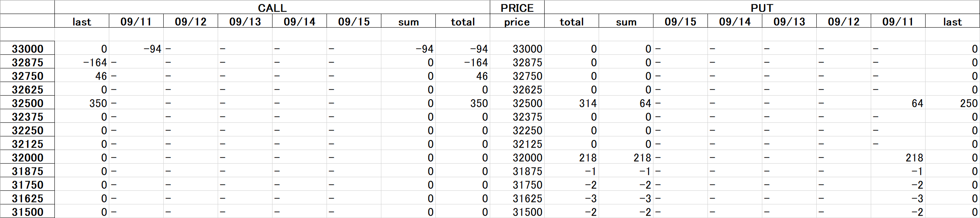
Task: Select the CALL group header cell
Action: [272, 7]
